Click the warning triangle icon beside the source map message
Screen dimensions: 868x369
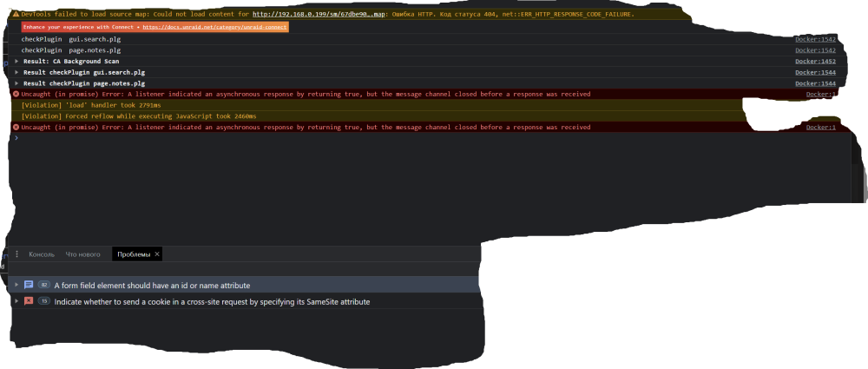tap(16, 14)
